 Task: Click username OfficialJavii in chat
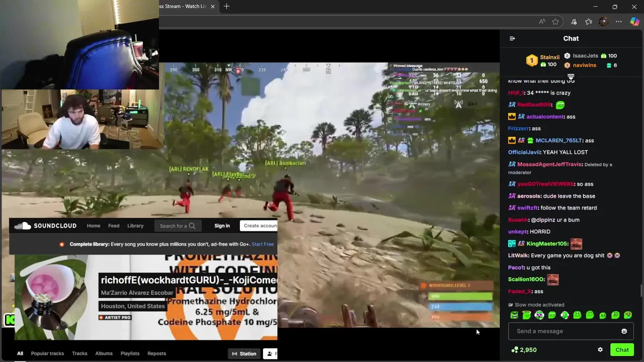pyautogui.click(x=524, y=152)
